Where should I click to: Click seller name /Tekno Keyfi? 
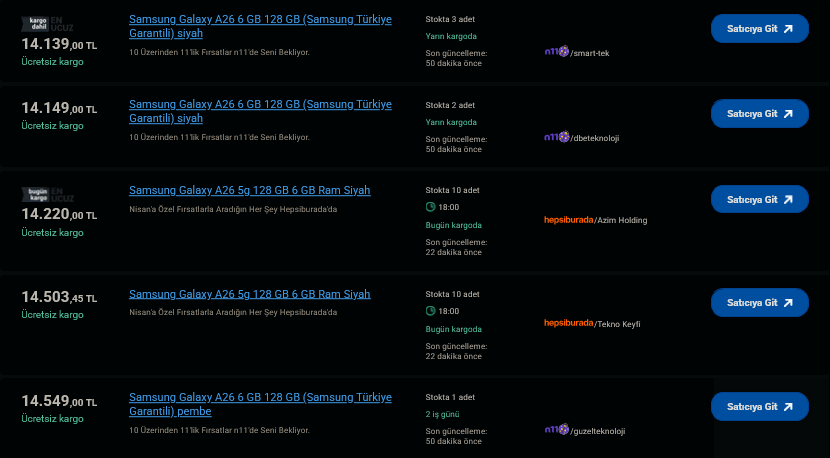pyautogui.click(x=617, y=324)
